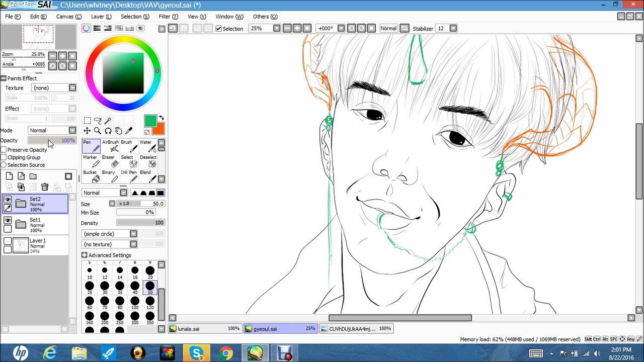Select the AirBrush tool
The height and width of the screenshot is (362, 644).
click(x=110, y=146)
